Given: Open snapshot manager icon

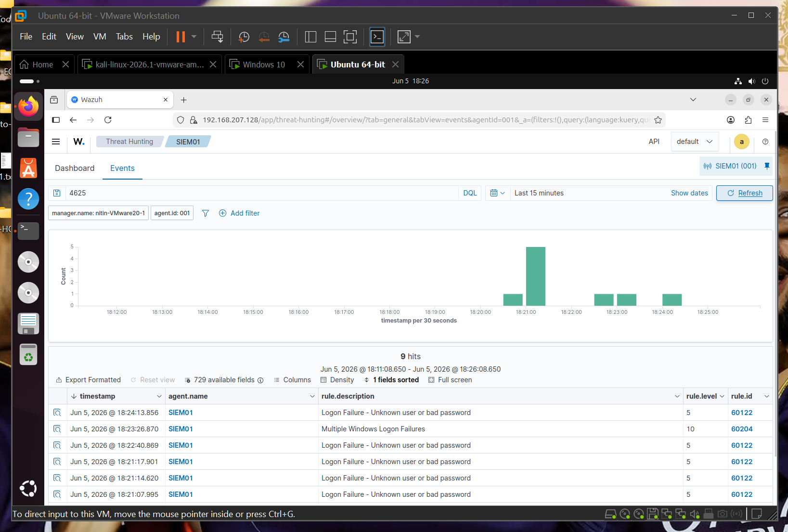Looking at the screenshot, I should [284, 37].
